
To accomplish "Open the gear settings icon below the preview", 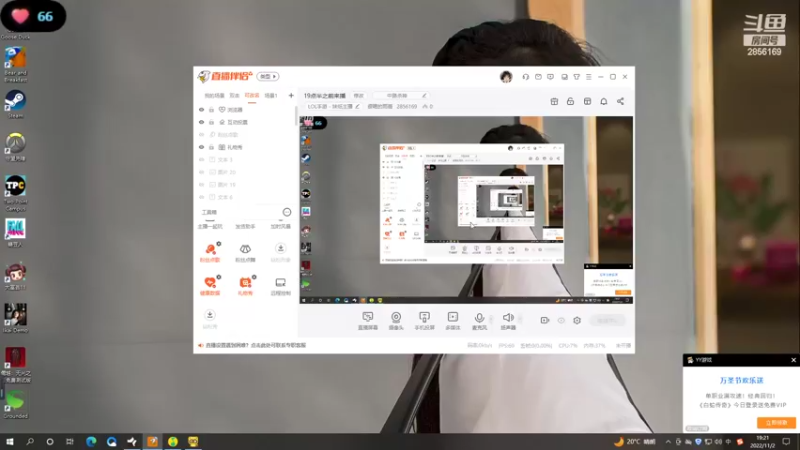I will click(x=577, y=320).
